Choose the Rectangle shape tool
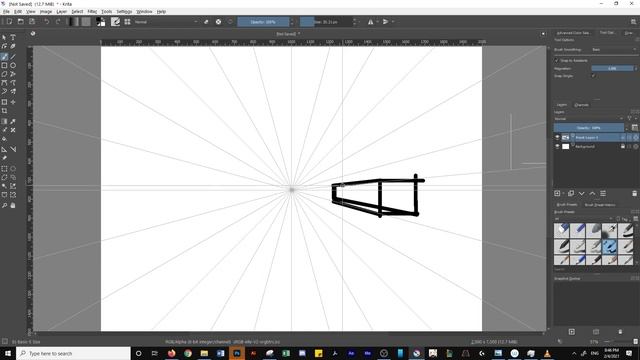The image size is (640, 360). point(4,65)
